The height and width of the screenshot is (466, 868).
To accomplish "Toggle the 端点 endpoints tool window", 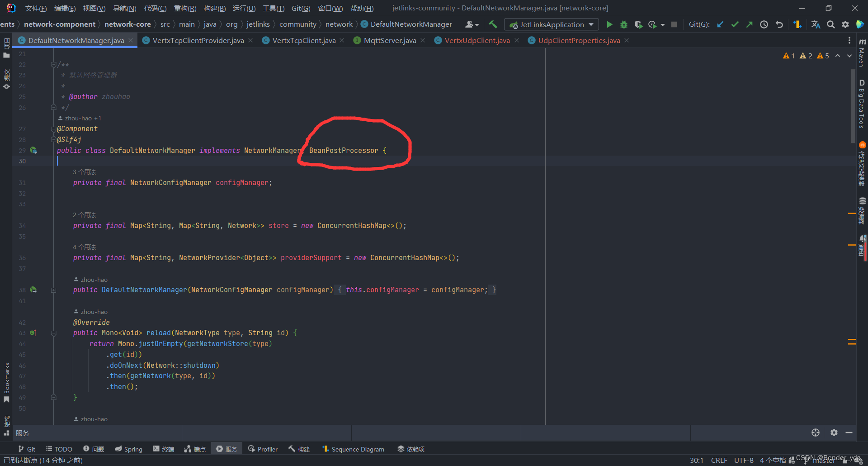I will tap(195, 449).
